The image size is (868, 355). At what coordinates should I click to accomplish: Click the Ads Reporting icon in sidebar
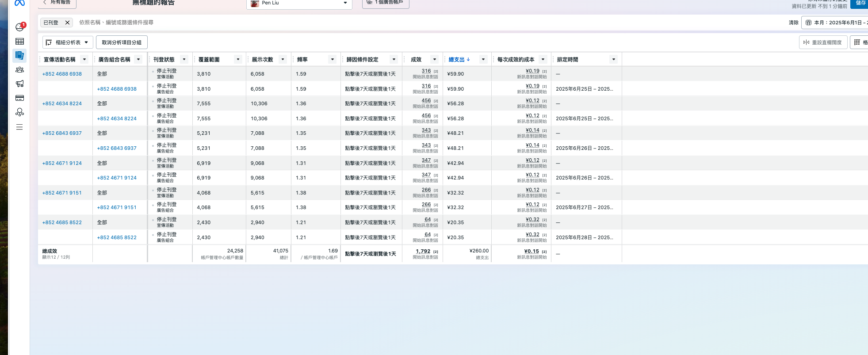(19, 55)
